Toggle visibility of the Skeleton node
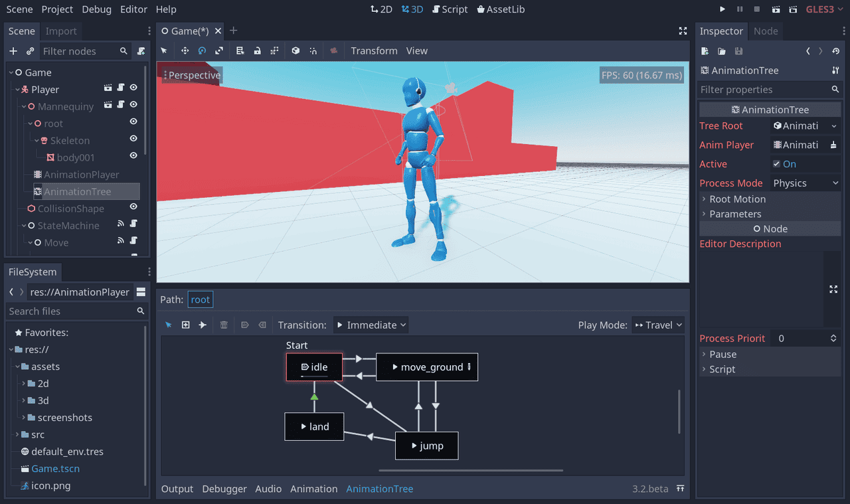Screen dimensions: 850x504 (133, 140)
